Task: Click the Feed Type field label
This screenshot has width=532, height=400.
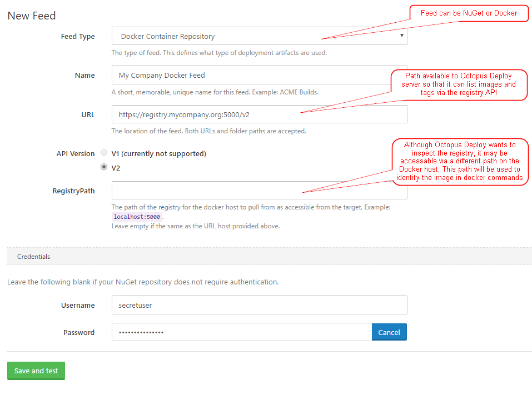Action: [78, 36]
